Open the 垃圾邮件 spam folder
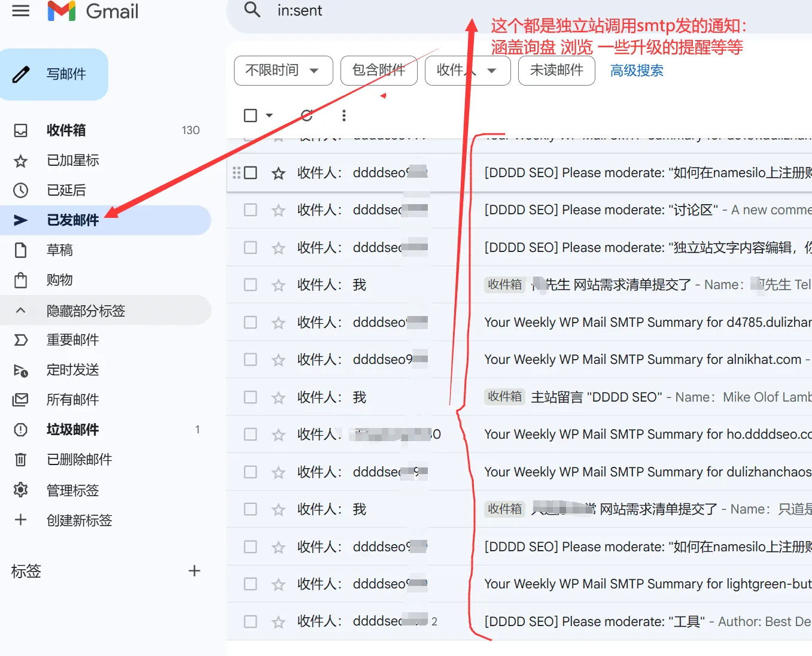The height and width of the screenshot is (656, 812). (72, 429)
